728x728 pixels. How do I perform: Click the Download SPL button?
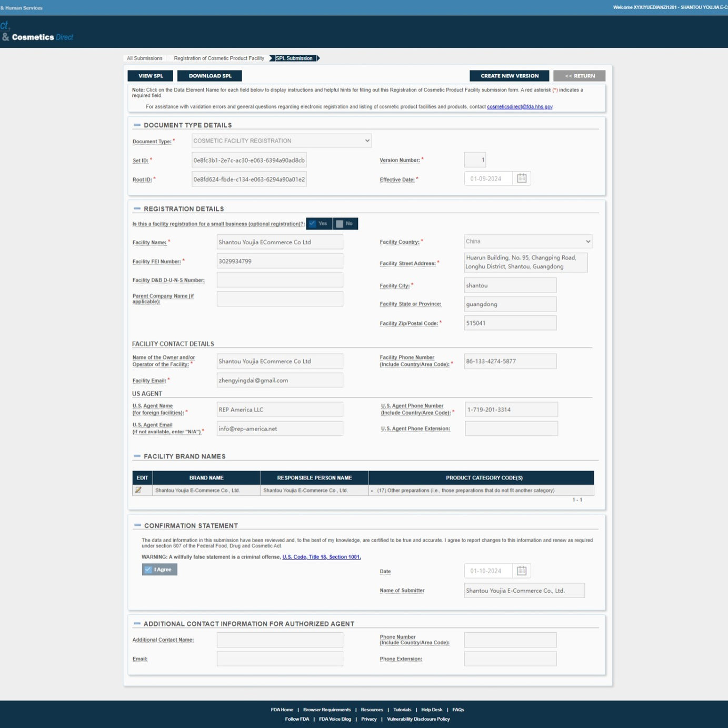(210, 76)
